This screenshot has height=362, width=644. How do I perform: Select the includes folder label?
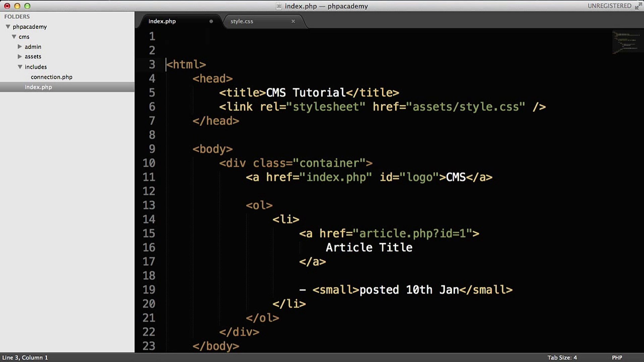(36, 67)
